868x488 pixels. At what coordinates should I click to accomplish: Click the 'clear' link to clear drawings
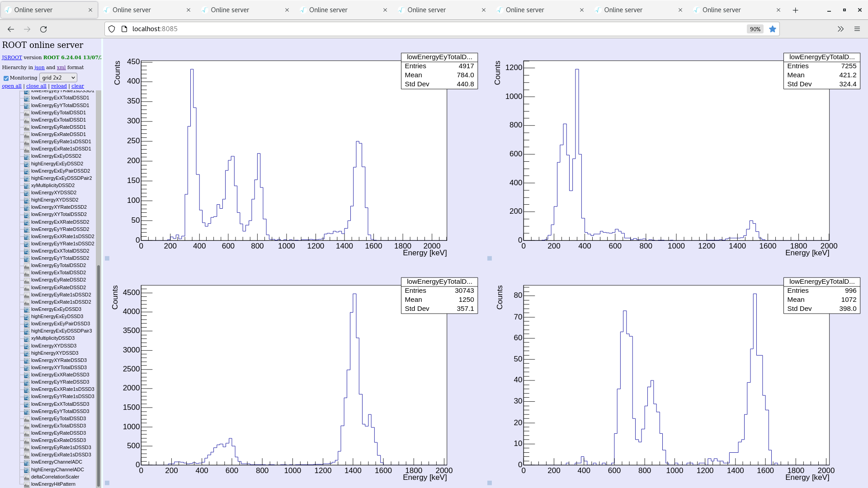[77, 86]
